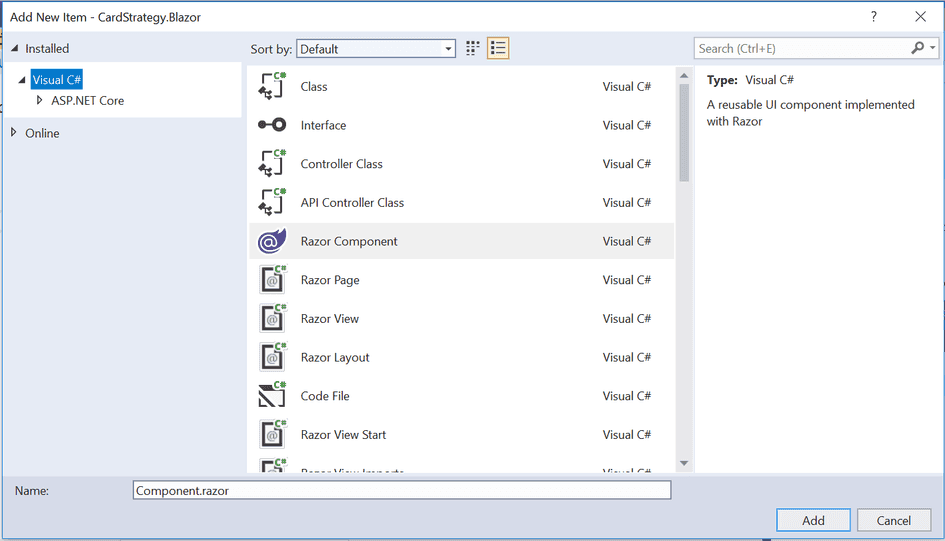Click the Controller Class template icon

[x=272, y=163]
